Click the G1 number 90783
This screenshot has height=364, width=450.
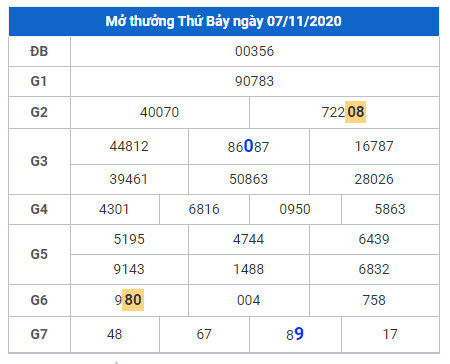(254, 81)
